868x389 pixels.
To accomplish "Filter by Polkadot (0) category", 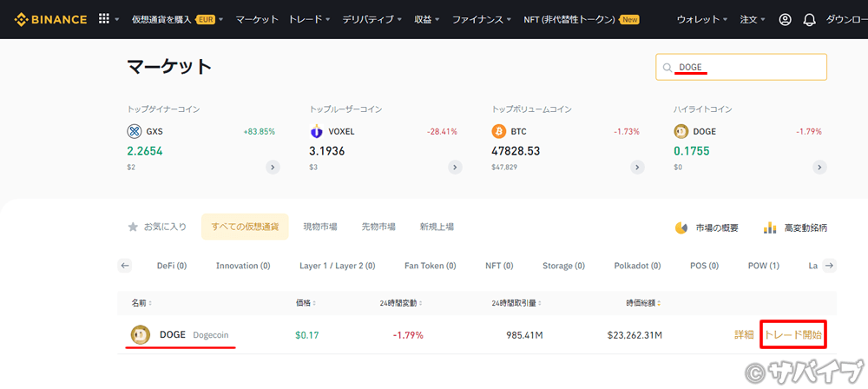I will [x=637, y=266].
